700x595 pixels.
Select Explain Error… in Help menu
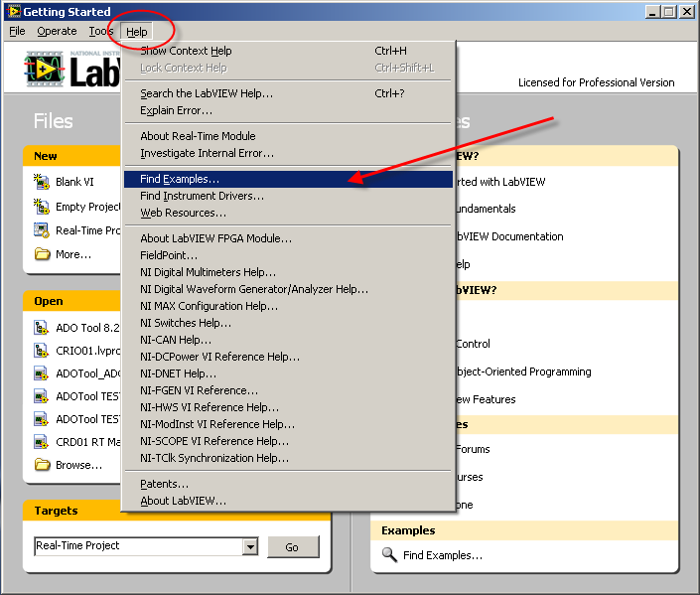(x=288, y=110)
